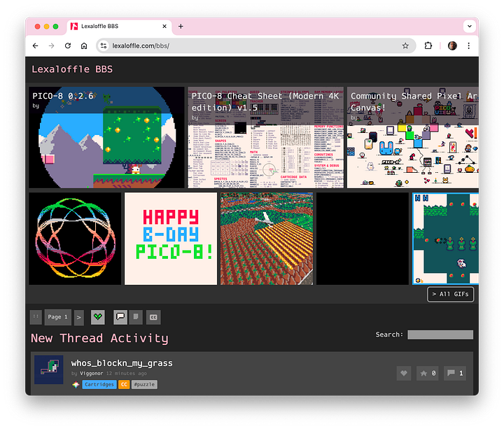This screenshot has height=429, width=504.
Task: Open the Page 1 selector
Action: pos(58,317)
